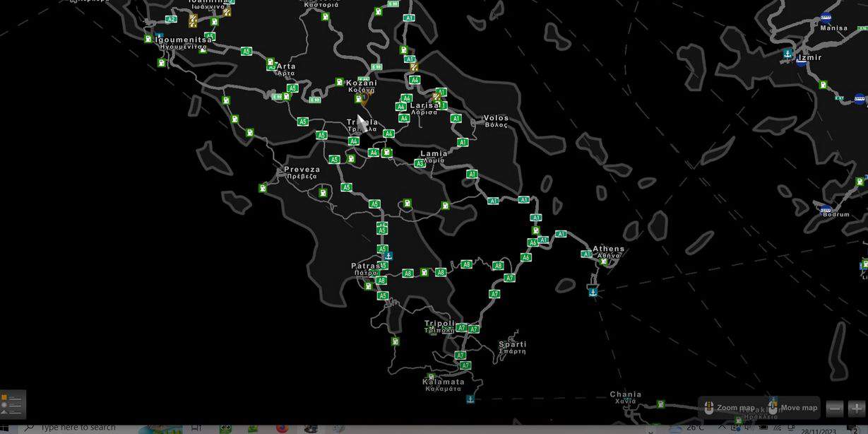Click the Windows taskbar search box
868x434 pixels.
click(x=78, y=428)
